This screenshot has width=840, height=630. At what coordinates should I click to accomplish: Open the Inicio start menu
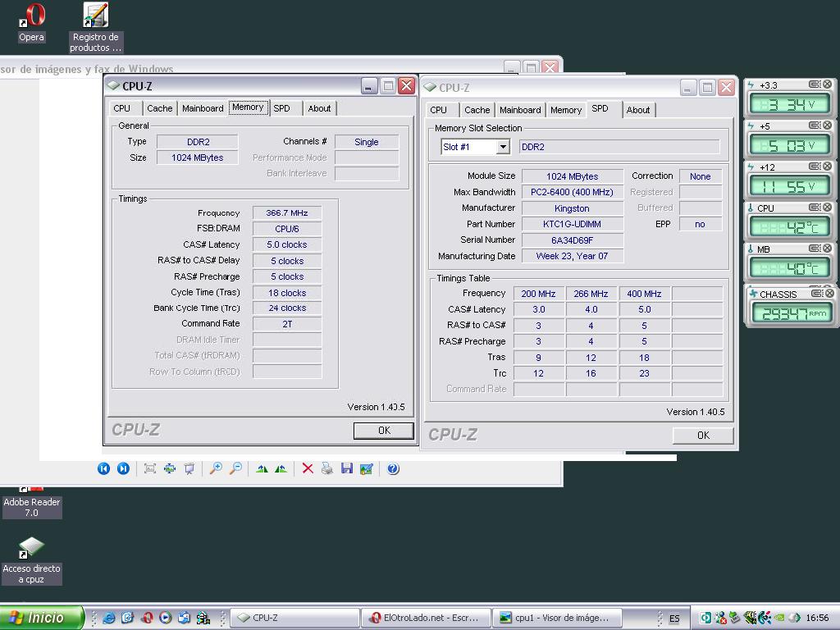pos(42,618)
